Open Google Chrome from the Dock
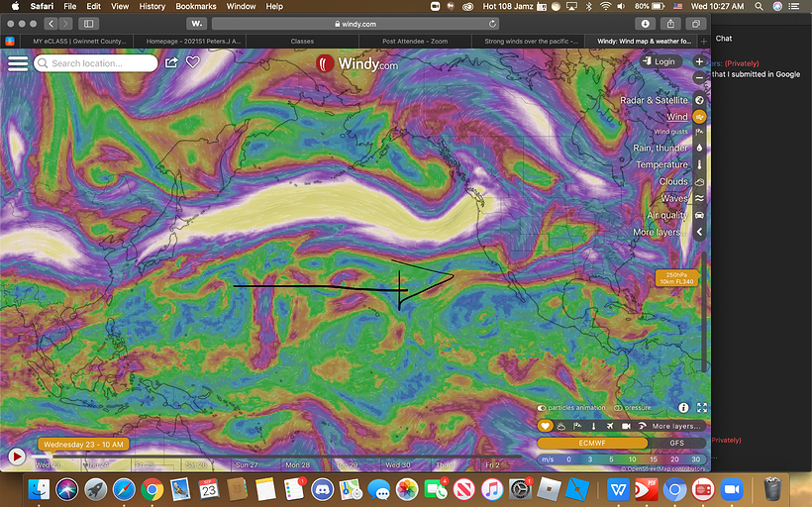Image resolution: width=812 pixels, height=507 pixels. (x=152, y=489)
